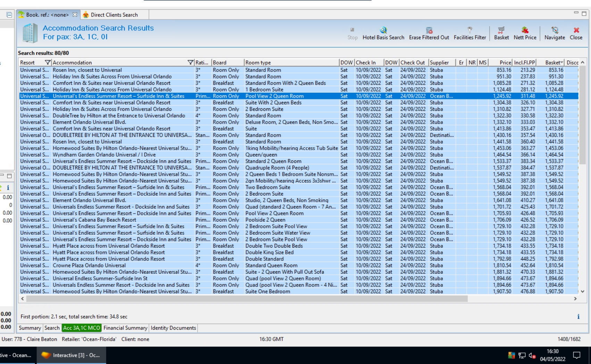Click the blue info icon beside search time
The width and height of the screenshot is (591, 364).
pyautogui.click(x=578, y=316)
